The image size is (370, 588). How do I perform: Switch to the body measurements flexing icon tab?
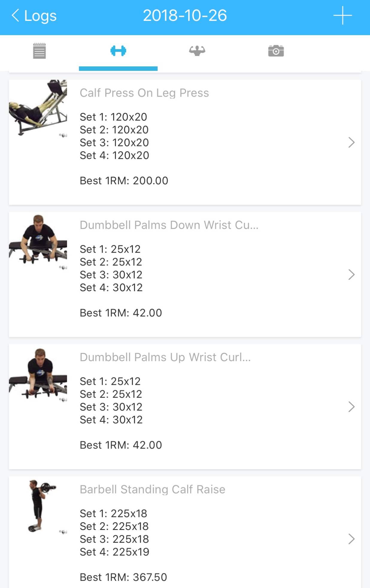(x=197, y=51)
